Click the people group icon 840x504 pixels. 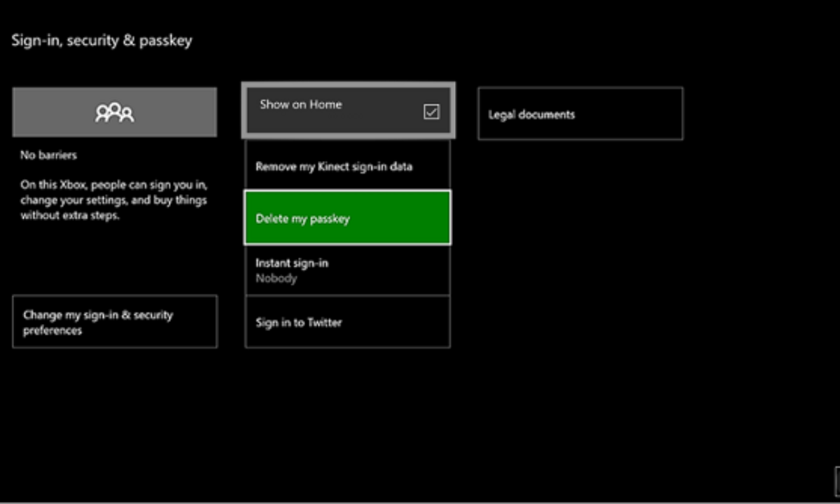114,112
